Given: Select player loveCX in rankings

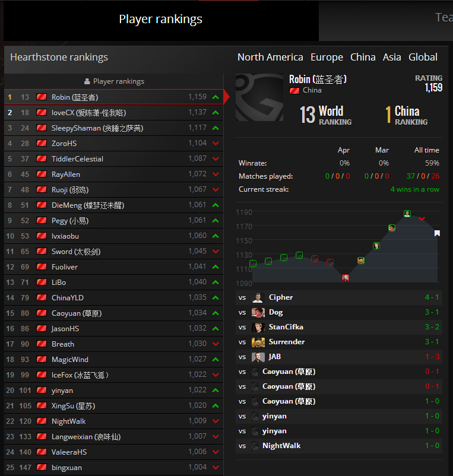Looking at the screenshot, I should tap(114, 113).
